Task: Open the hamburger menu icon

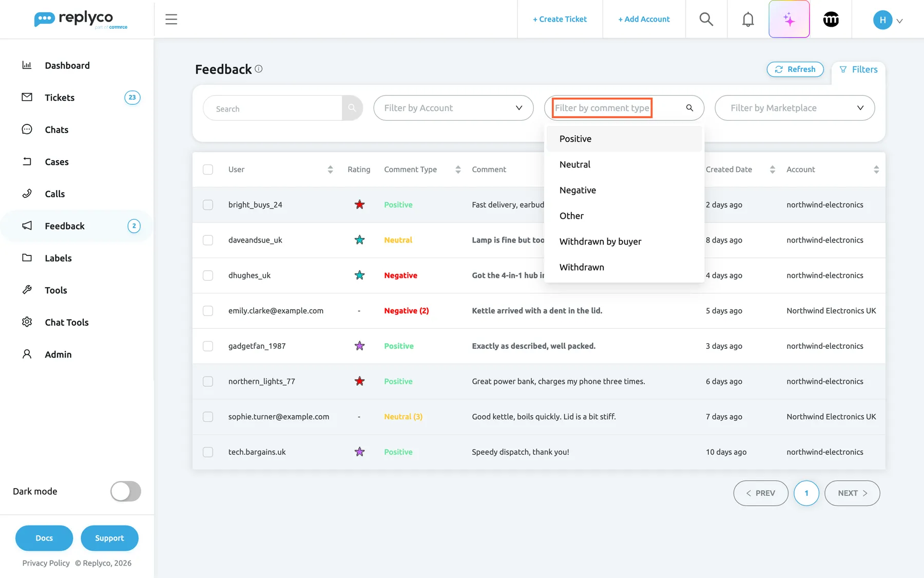Action: [171, 19]
